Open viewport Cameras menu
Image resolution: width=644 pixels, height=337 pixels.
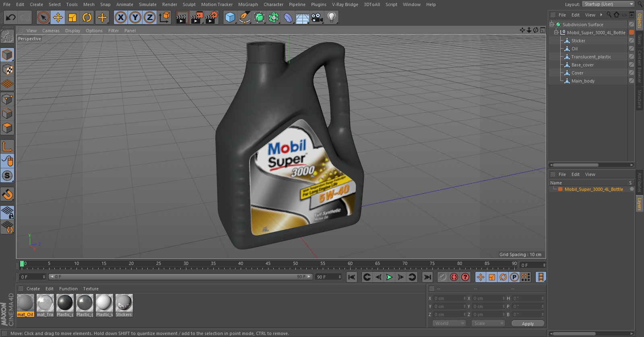pyautogui.click(x=51, y=31)
